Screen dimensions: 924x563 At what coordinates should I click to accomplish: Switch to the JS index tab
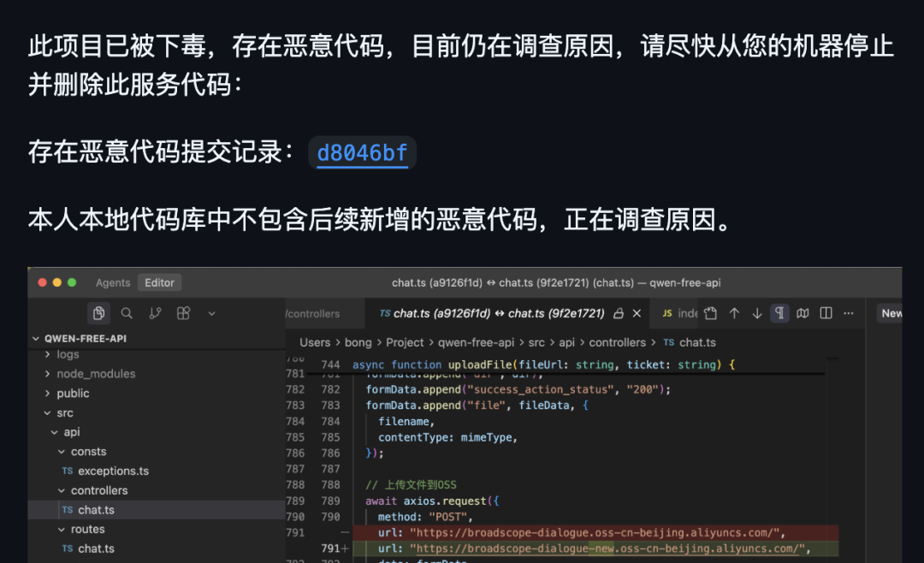(x=680, y=314)
